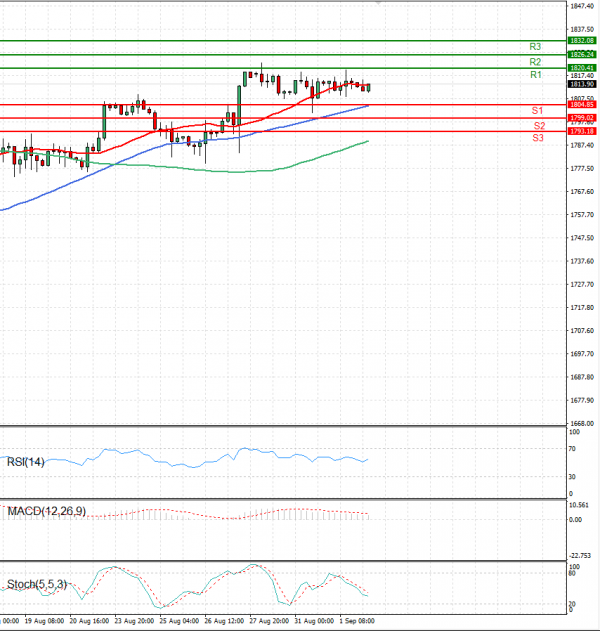This screenshot has height=631, width=600.
Task: Click the 1687.80 price axis value
Action: (x=582, y=377)
